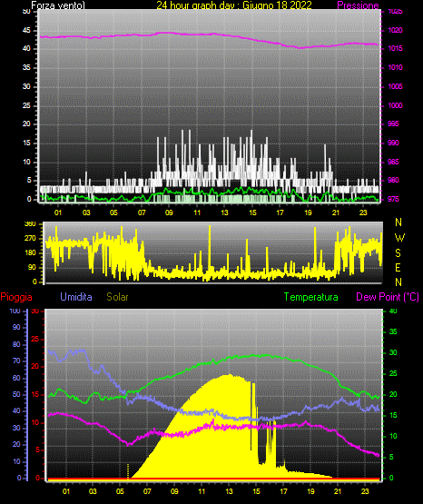Screen dimensions: 423x504
Task: Click the 1020 pressure axis value
Action: tap(395, 30)
